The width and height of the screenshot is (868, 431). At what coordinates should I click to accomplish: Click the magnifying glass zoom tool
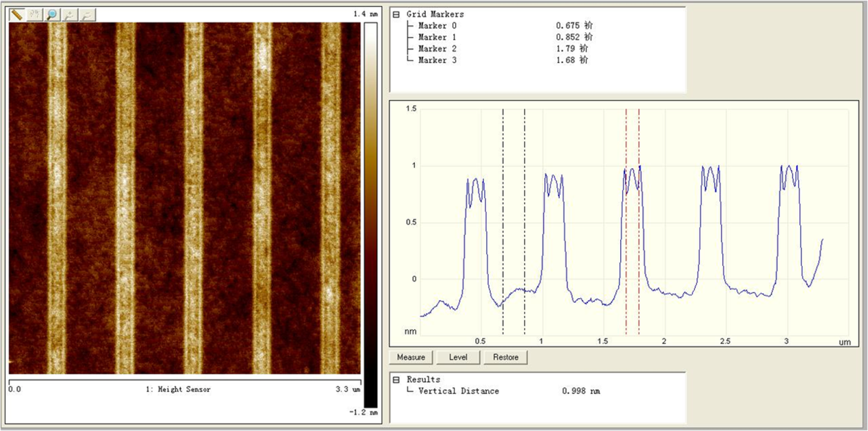(52, 14)
